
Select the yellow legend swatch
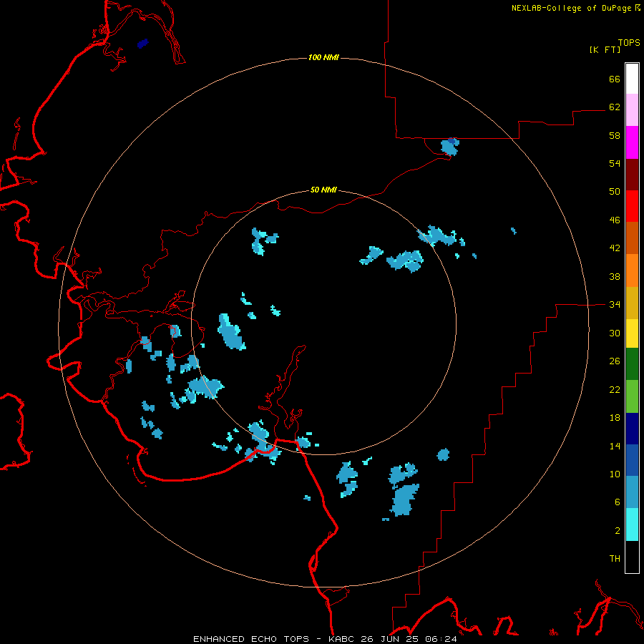632,333
